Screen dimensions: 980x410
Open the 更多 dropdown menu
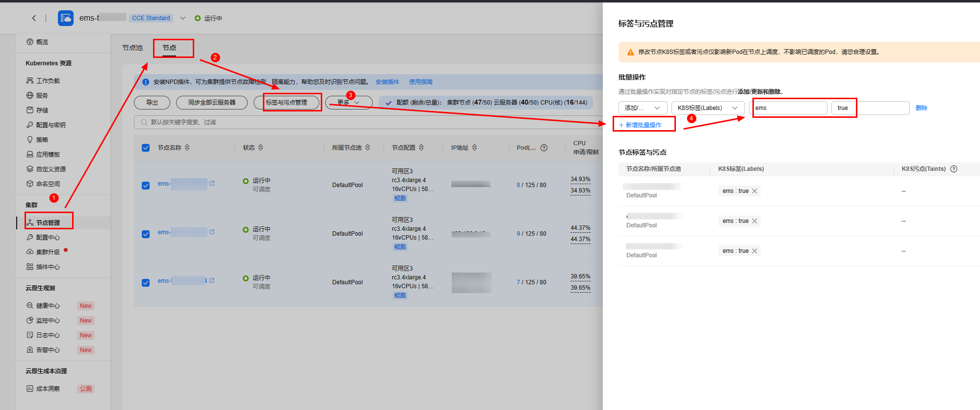click(x=349, y=103)
